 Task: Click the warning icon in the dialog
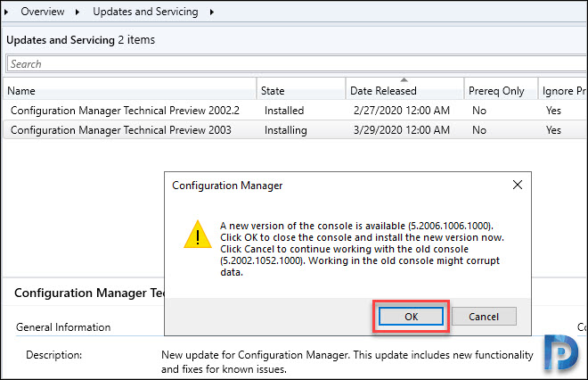pos(198,235)
